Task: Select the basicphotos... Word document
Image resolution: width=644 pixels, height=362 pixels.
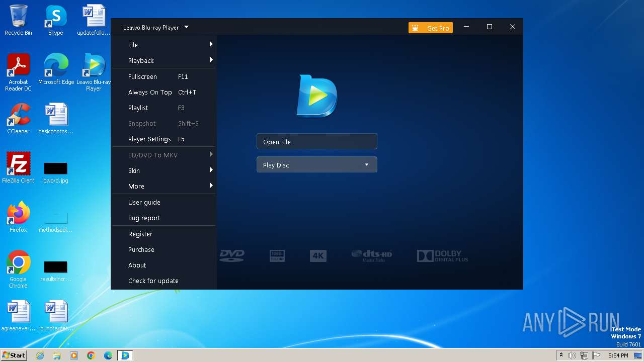Action: [56, 119]
